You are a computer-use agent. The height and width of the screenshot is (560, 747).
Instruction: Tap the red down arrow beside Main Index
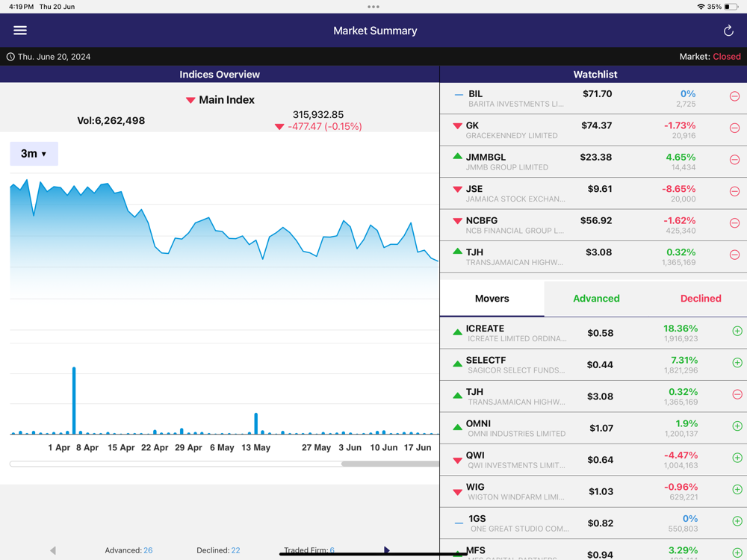[190, 100]
